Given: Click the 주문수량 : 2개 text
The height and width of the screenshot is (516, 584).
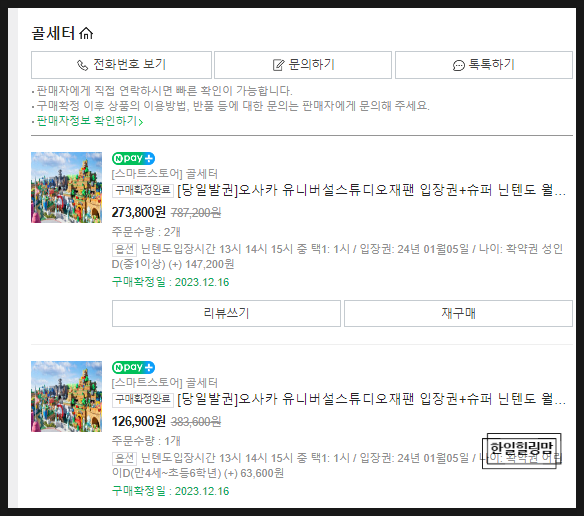Looking at the screenshot, I should point(146,232).
